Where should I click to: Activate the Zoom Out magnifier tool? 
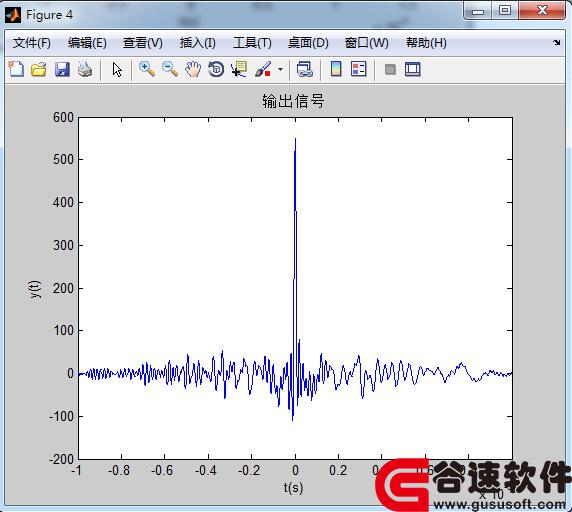pyautogui.click(x=170, y=69)
